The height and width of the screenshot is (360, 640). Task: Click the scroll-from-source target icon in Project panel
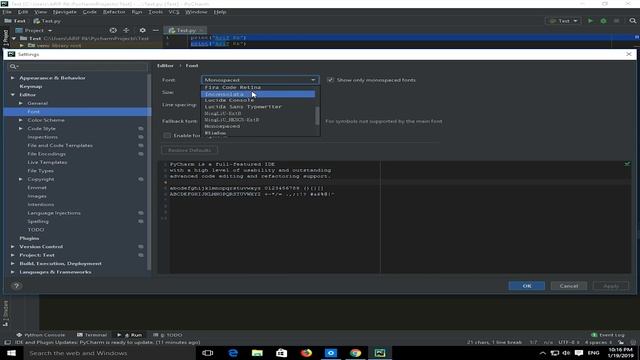point(113,30)
